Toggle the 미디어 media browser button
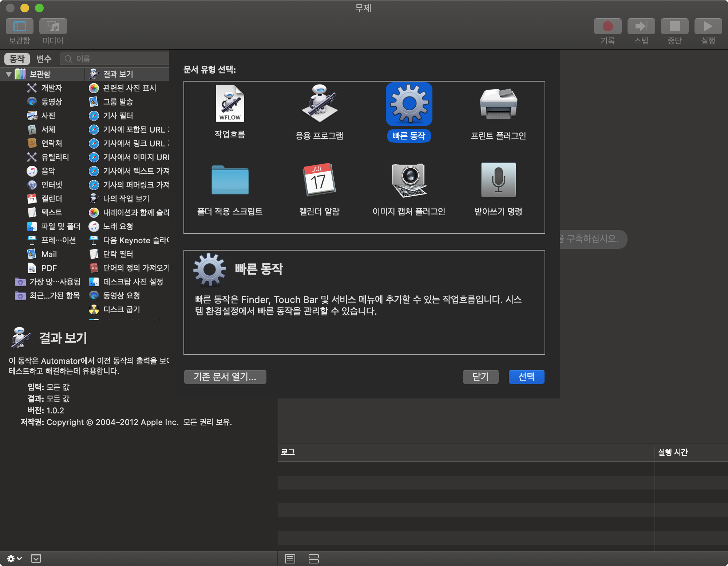Viewport: 728px width, 566px height. 53,27
